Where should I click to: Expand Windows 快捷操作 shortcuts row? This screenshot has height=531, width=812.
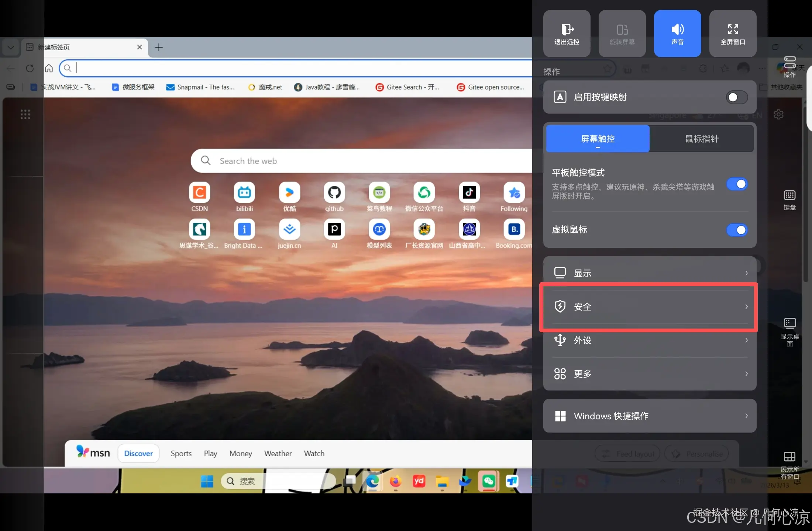[x=650, y=416]
